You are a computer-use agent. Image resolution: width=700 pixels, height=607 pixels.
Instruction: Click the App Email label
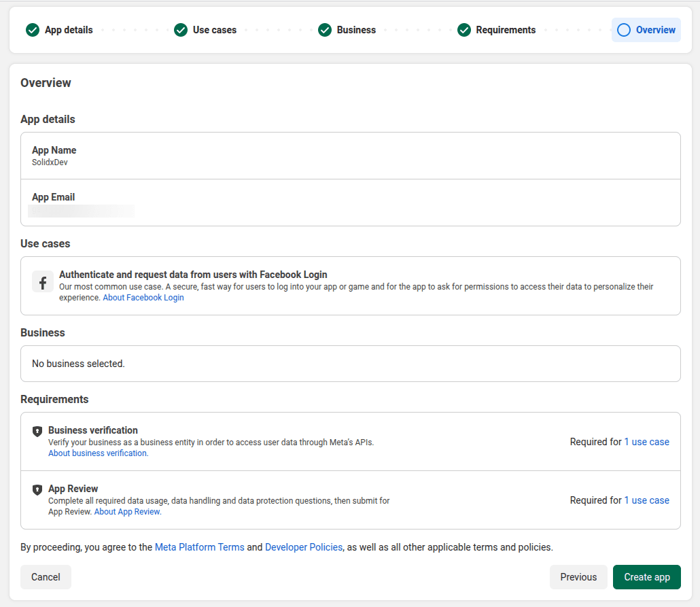tap(53, 197)
